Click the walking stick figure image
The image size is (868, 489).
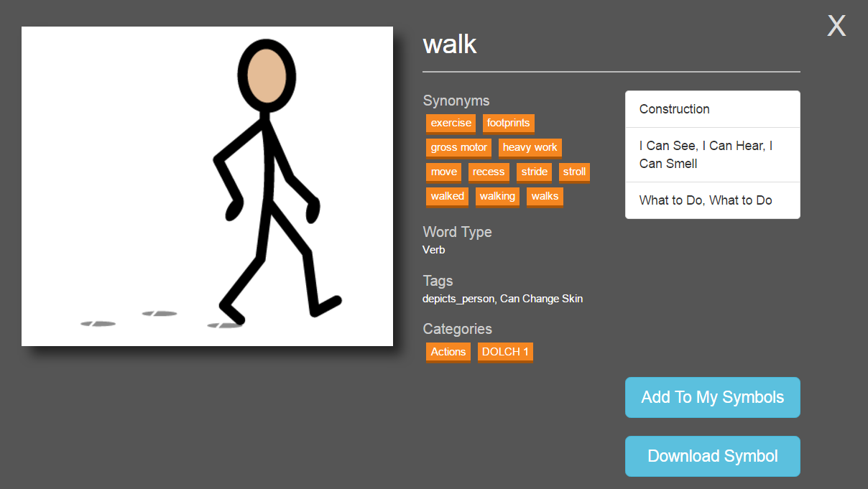point(207,186)
